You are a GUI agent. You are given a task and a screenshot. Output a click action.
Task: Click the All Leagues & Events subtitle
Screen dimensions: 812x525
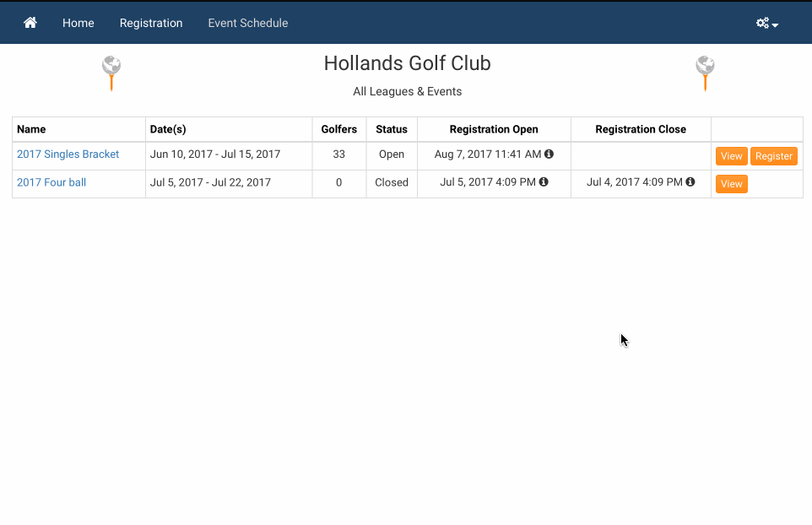click(x=407, y=92)
